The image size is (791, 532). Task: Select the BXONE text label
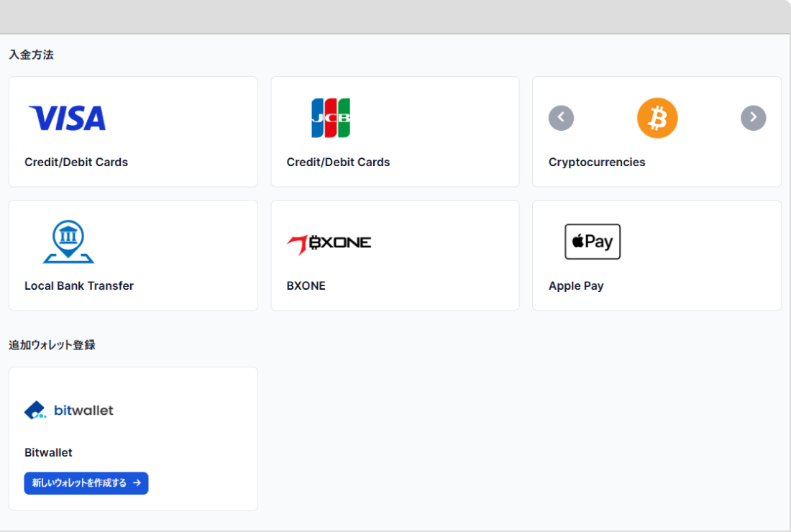(306, 286)
